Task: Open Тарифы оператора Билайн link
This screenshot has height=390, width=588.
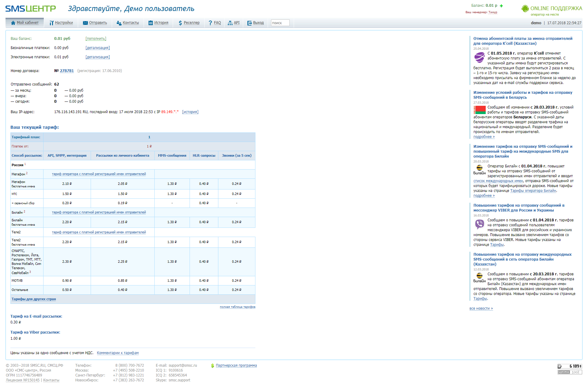Action: pyautogui.click(x=533, y=191)
